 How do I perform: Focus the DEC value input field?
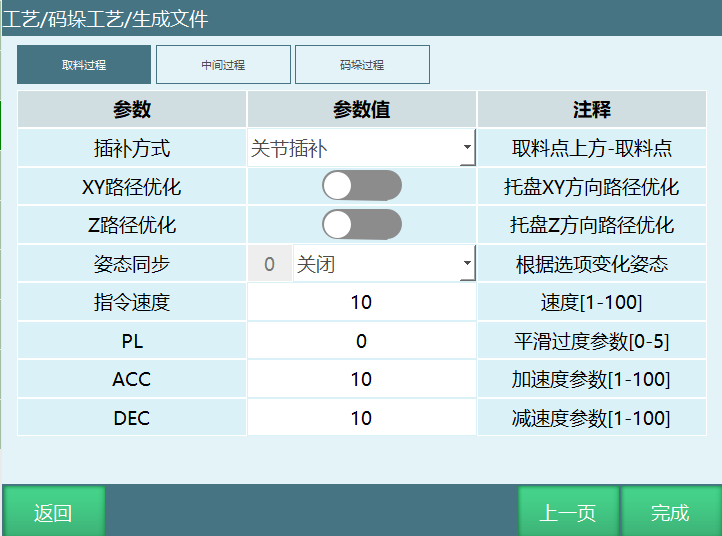click(361, 418)
